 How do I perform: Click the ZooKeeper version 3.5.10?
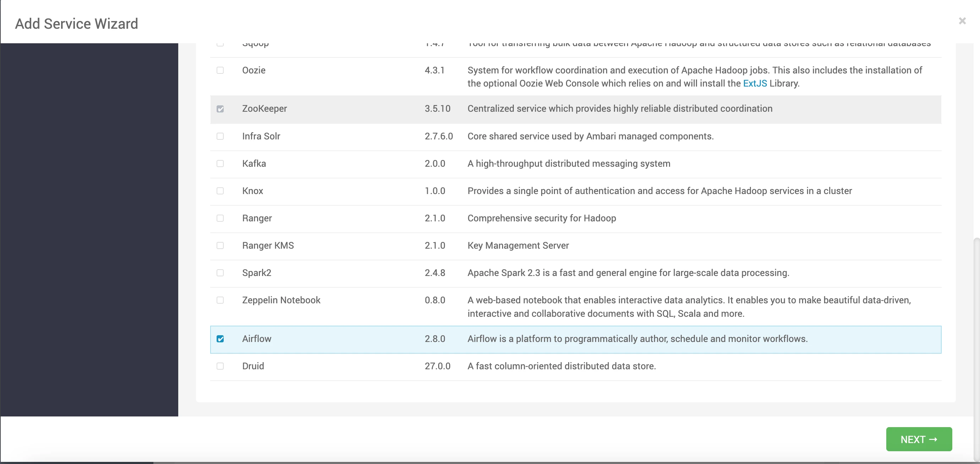[x=437, y=109]
